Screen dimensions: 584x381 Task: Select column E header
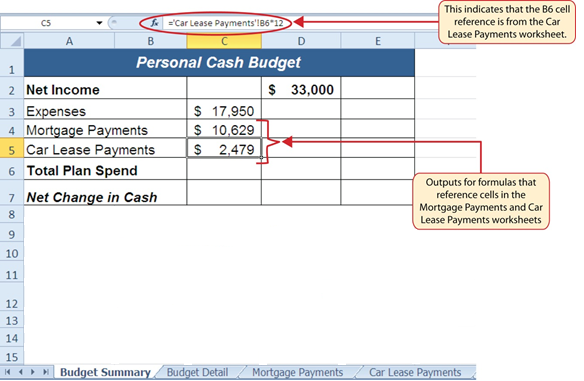pyautogui.click(x=378, y=41)
